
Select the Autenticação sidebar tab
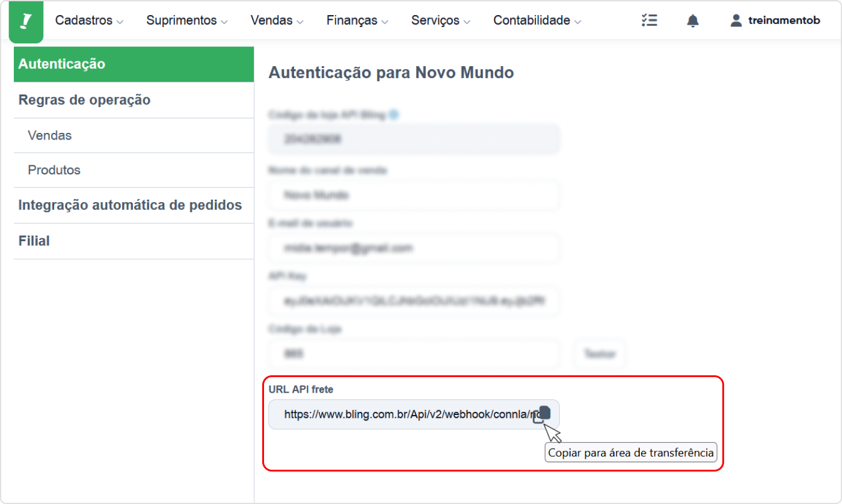tap(134, 64)
